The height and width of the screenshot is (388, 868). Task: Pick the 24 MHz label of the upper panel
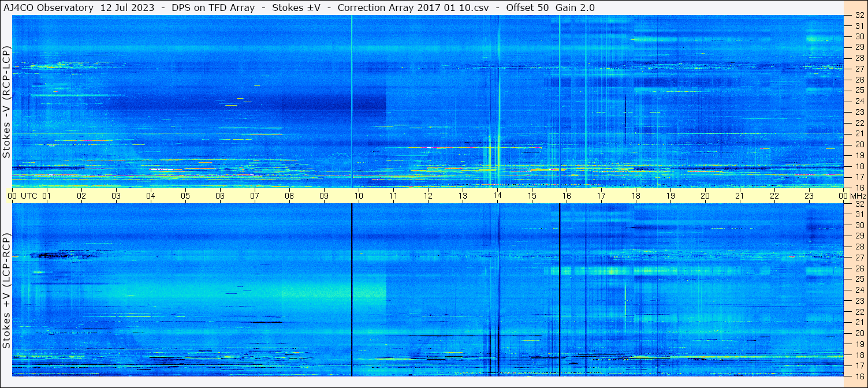pos(859,101)
